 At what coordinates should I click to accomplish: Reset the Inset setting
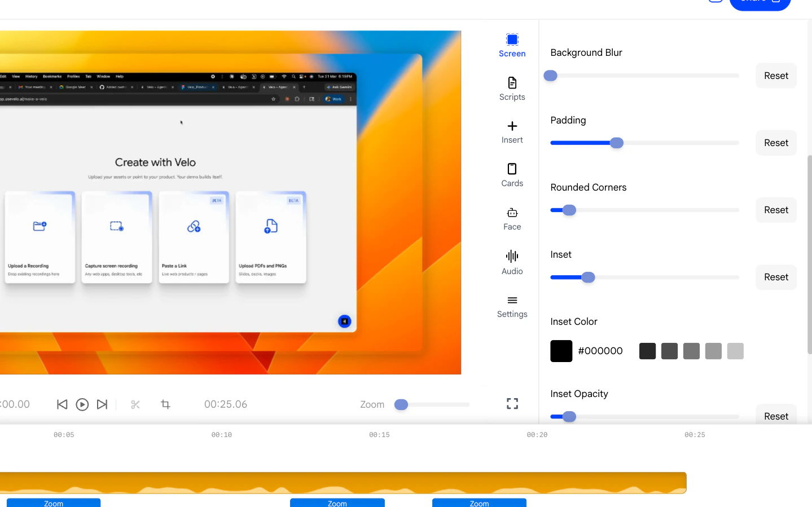[x=776, y=277]
